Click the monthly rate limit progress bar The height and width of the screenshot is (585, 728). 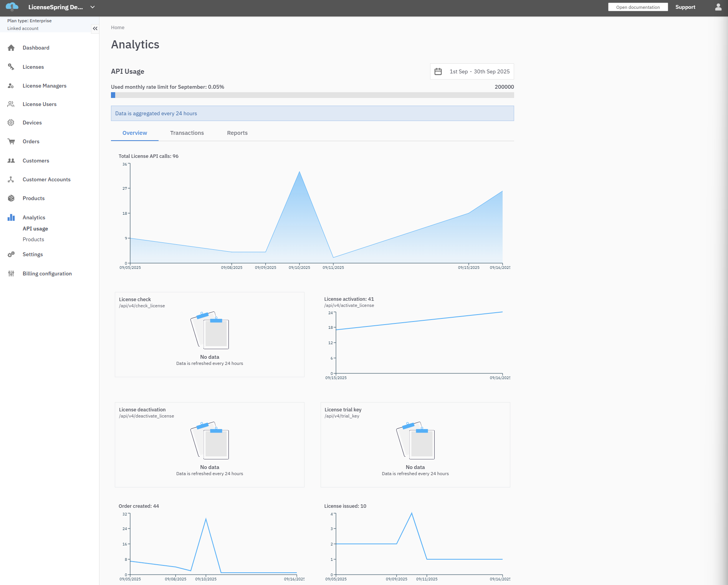click(x=312, y=95)
